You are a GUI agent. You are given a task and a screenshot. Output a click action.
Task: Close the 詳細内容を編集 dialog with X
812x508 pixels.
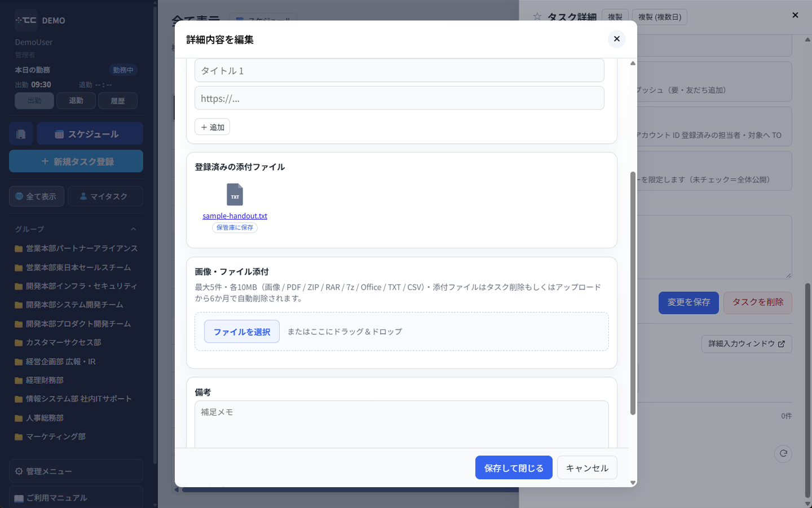tap(616, 39)
